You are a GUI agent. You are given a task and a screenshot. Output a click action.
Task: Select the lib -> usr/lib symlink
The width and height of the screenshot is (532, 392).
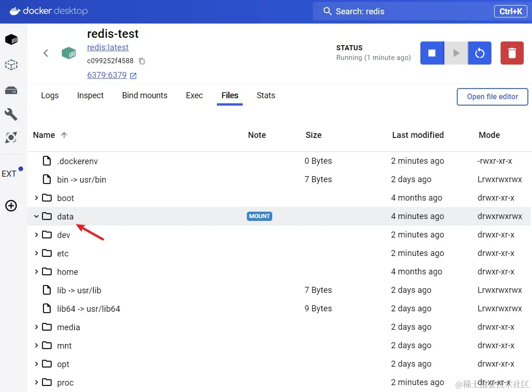(x=279, y=290)
